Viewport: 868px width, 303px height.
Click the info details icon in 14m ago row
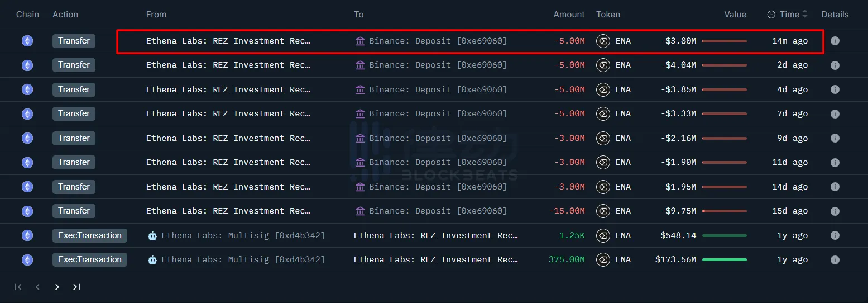point(835,41)
